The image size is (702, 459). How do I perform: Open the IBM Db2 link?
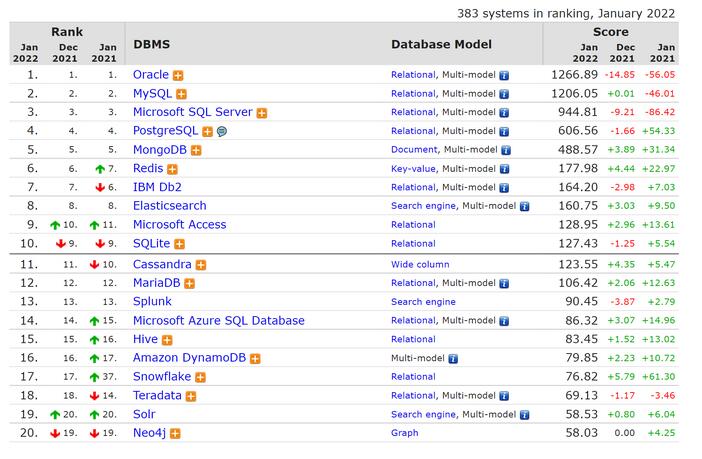pyautogui.click(x=157, y=187)
